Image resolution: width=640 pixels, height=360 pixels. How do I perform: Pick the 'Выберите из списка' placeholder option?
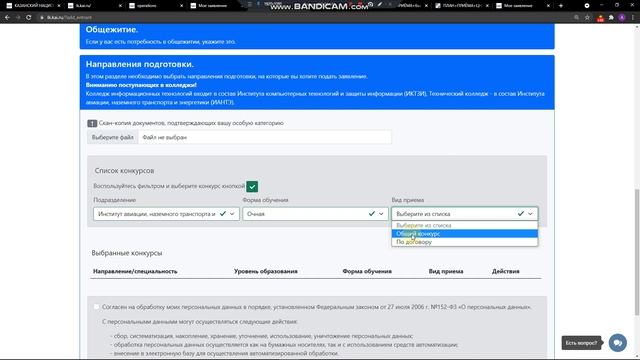click(464, 225)
